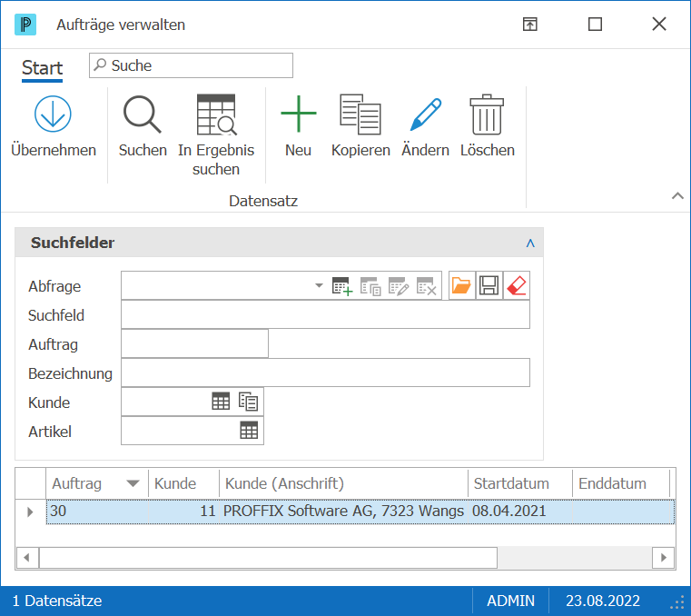Delete query icon in Abfrage row
Image resolution: width=691 pixels, height=616 pixels.
tap(426, 286)
